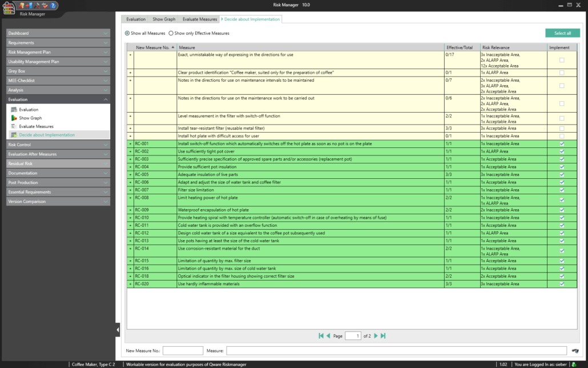Screen dimensions: 588x368
Task: Uncheck Implement for RC-005
Action: [x=562, y=175]
